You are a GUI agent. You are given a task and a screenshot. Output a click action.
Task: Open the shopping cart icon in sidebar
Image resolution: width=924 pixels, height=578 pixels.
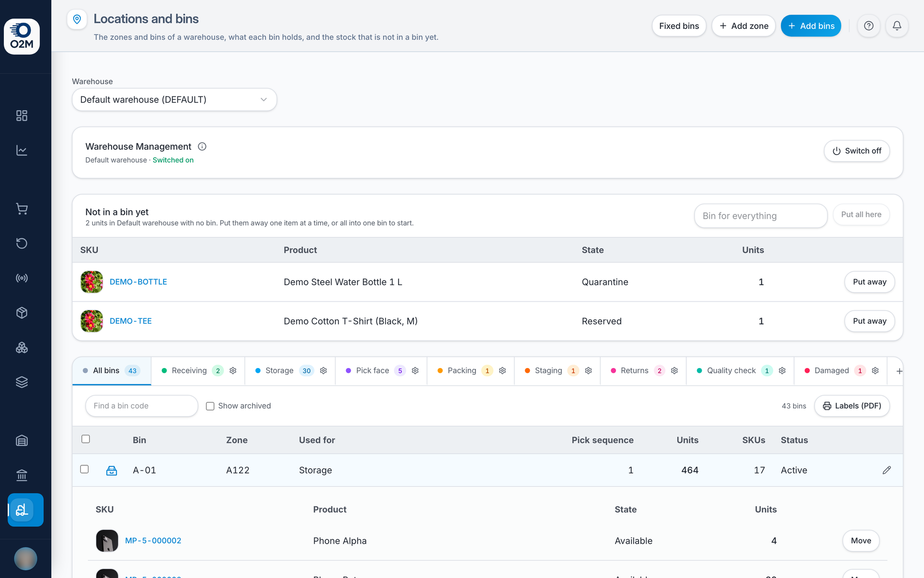[x=22, y=209]
